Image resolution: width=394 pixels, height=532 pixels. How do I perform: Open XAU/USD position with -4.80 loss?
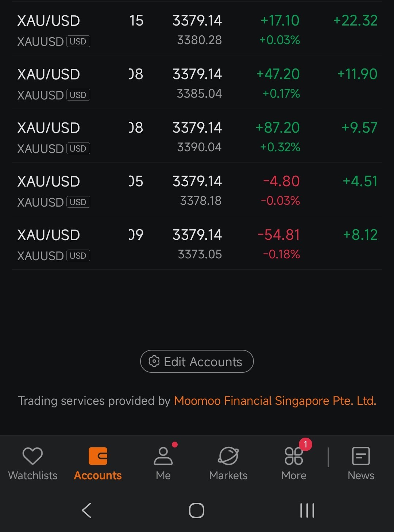pyautogui.click(x=197, y=189)
